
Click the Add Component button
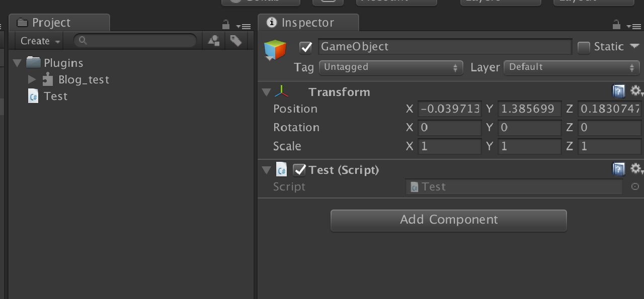click(x=449, y=220)
